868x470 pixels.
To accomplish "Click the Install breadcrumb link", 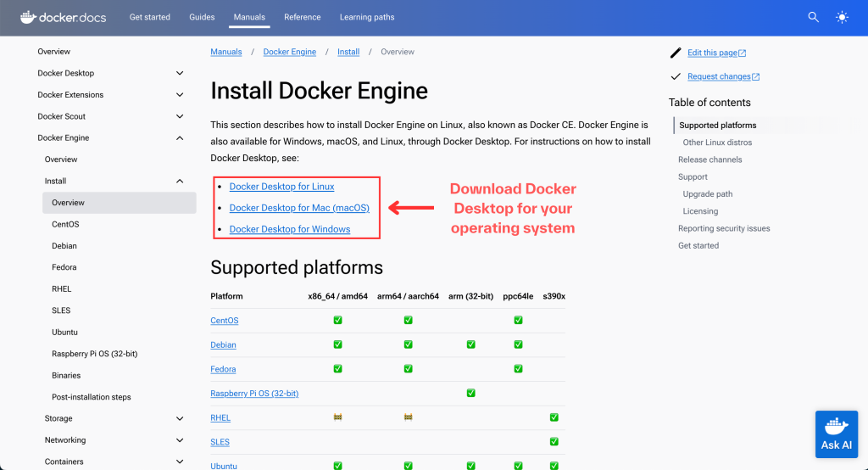I will (348, 52).
